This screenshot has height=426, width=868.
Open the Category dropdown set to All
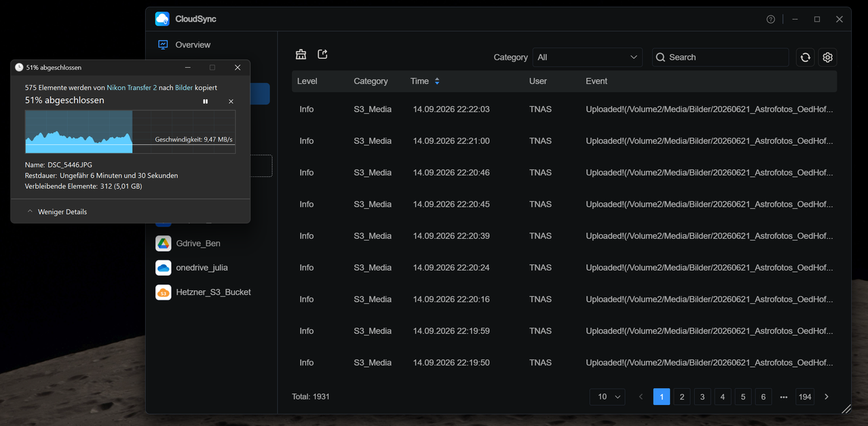coord(588,58)
